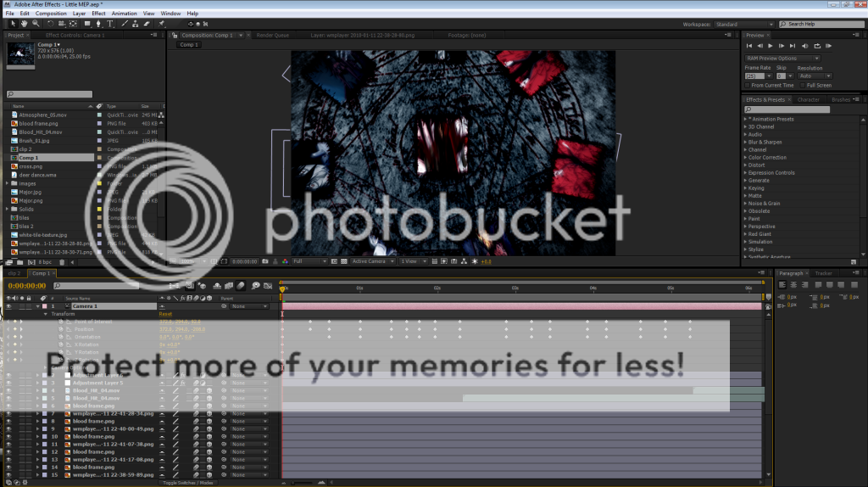868x487 pixels.
Task: Enable the Full Screen checkbox
Action: [x=803, y=86]
